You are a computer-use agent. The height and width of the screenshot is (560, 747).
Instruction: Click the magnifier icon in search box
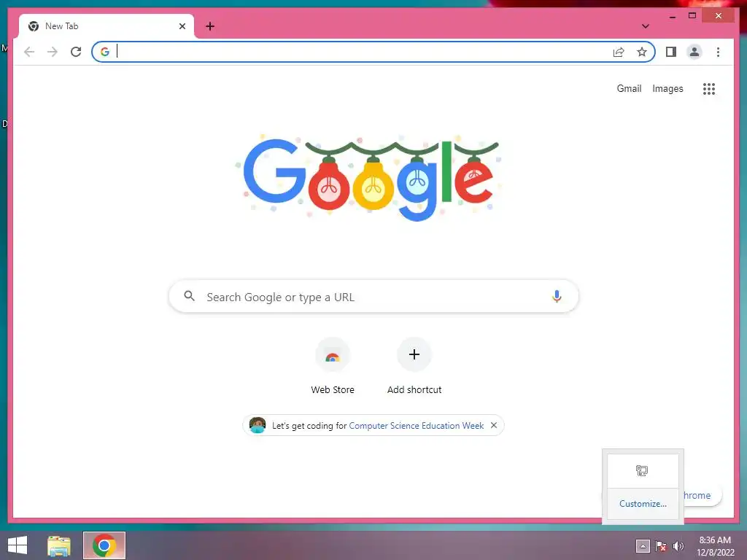point(189,296)
